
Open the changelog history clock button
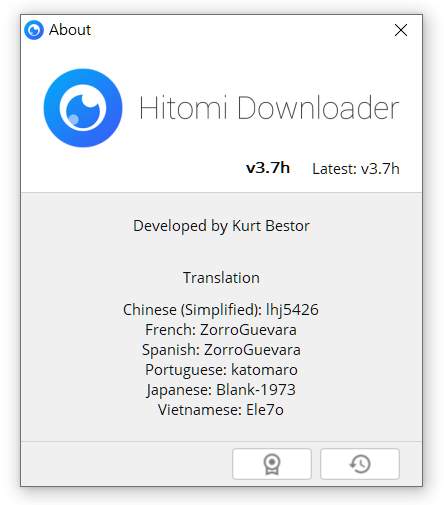[x=360, y=464]
